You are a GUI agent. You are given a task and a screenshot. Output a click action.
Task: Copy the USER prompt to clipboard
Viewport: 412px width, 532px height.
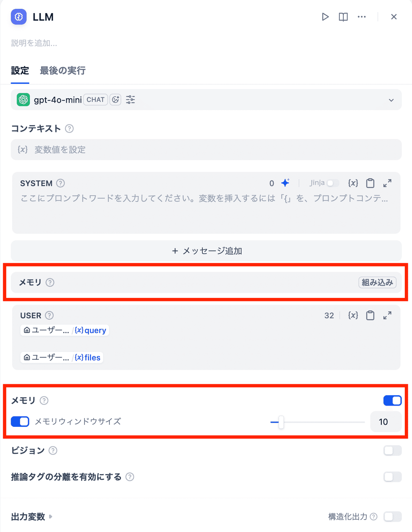(x=370, y=315)
